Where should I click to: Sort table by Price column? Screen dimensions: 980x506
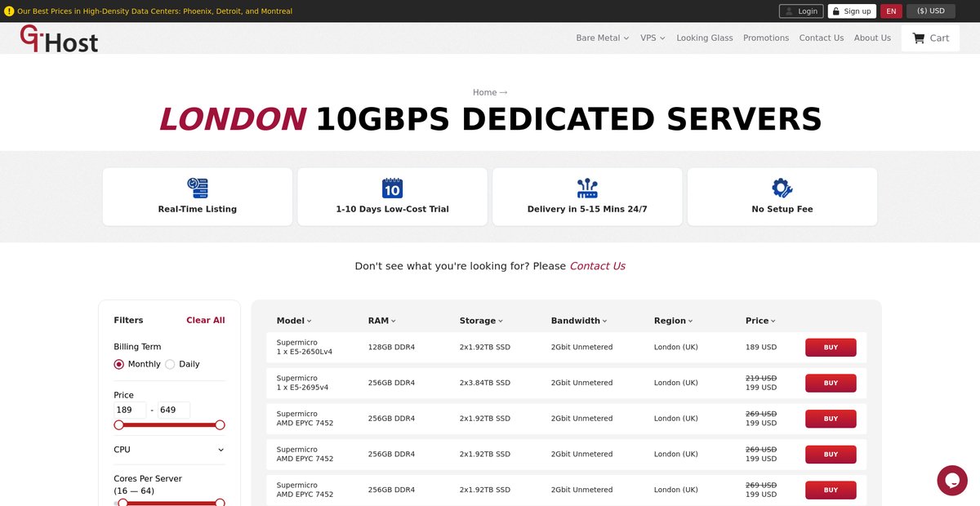point(760,321)
